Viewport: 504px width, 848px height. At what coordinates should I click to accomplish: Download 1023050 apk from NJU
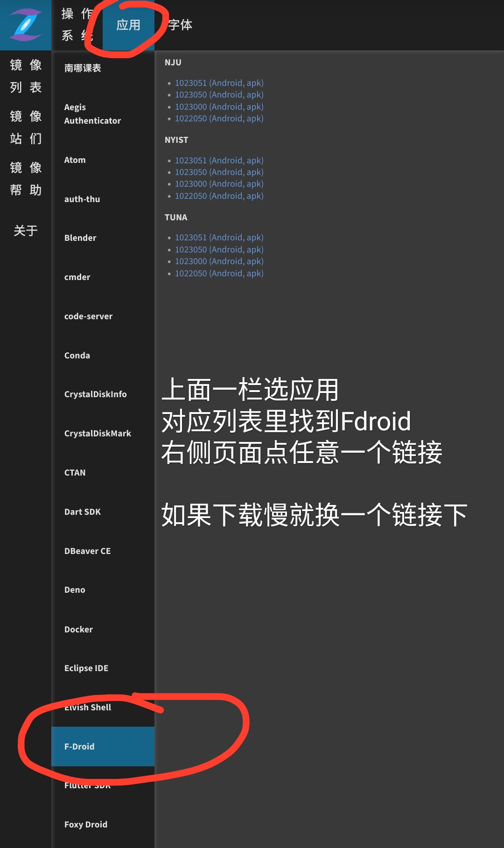pyautogui.click(x=219, y=94)
